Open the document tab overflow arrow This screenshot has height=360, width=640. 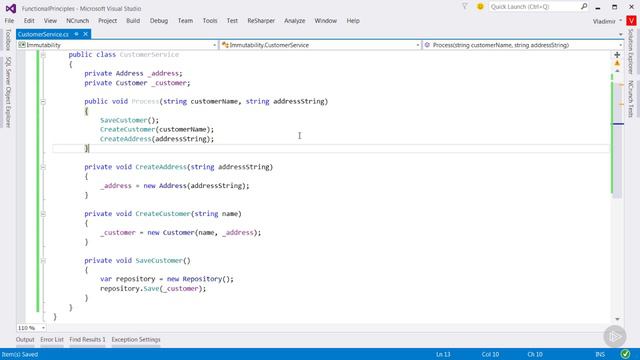[x=620, y=35]
